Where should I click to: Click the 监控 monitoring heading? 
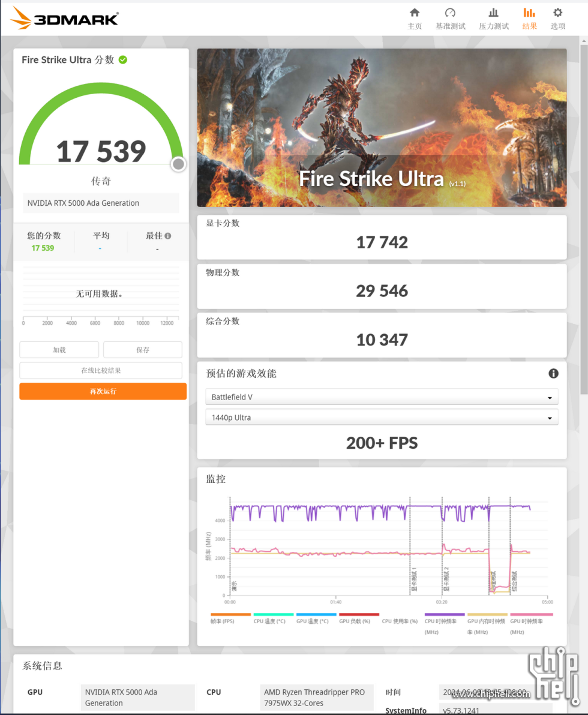pyautogui.click(x=216, y=479)
